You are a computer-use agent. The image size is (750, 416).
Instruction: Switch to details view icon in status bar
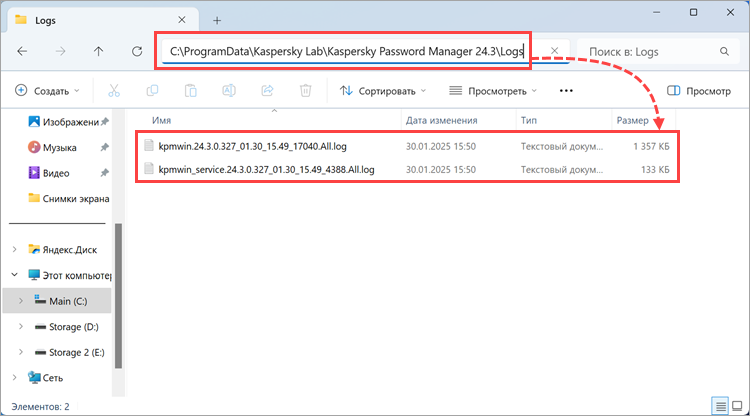click(x=720, y=406)
